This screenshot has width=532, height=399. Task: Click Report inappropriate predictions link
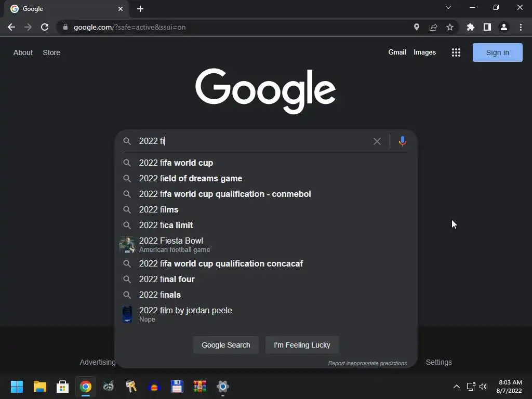click(x=367, y=363)
